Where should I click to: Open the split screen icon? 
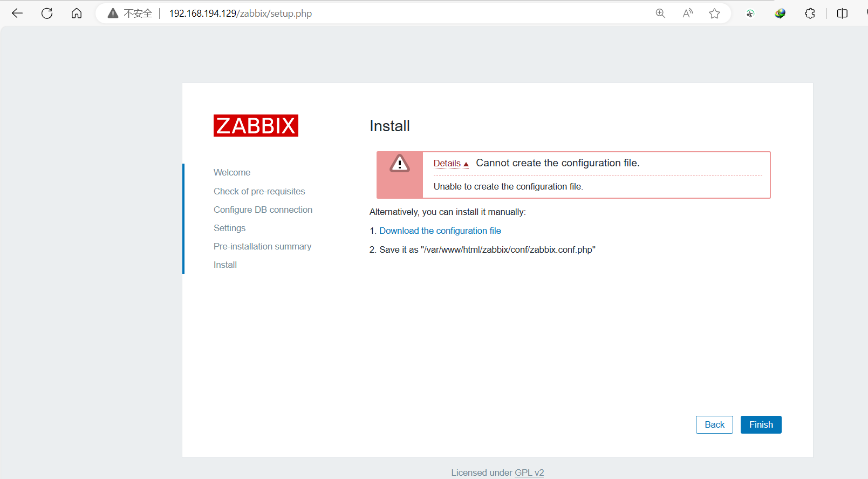(x=842, y=14)
